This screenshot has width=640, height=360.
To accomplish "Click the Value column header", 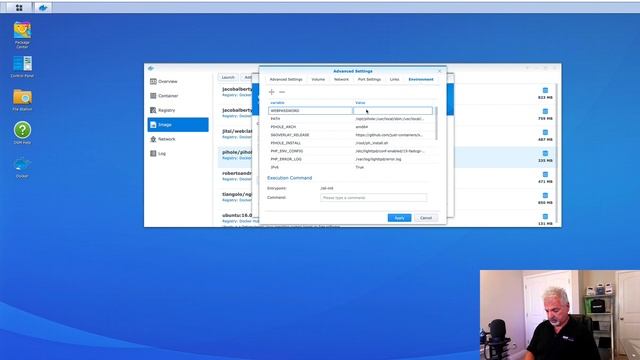I will (360, 103).
